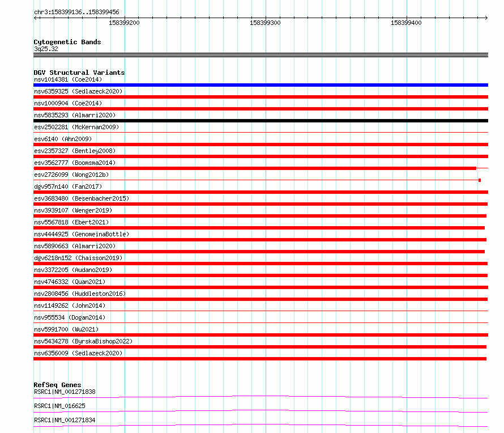504x433 pixels.
Task: Click esv2726099 (Wong2012b) label
Action: click(71, 175)
